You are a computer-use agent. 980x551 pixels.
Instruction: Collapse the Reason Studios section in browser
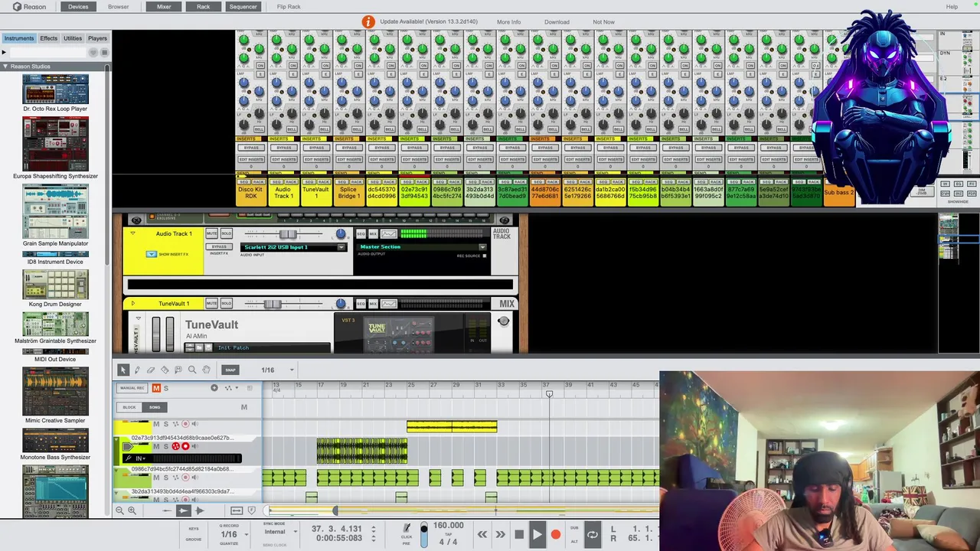[5, 67]
